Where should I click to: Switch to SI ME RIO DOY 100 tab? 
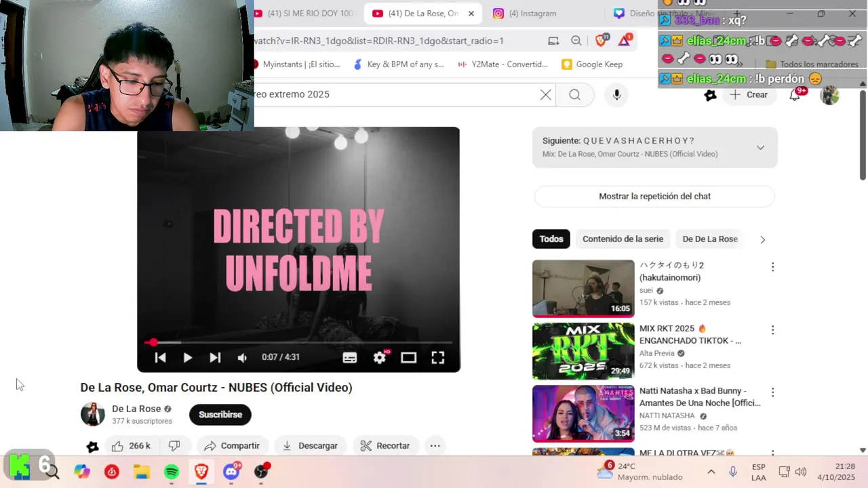click(x=304, y=14)
